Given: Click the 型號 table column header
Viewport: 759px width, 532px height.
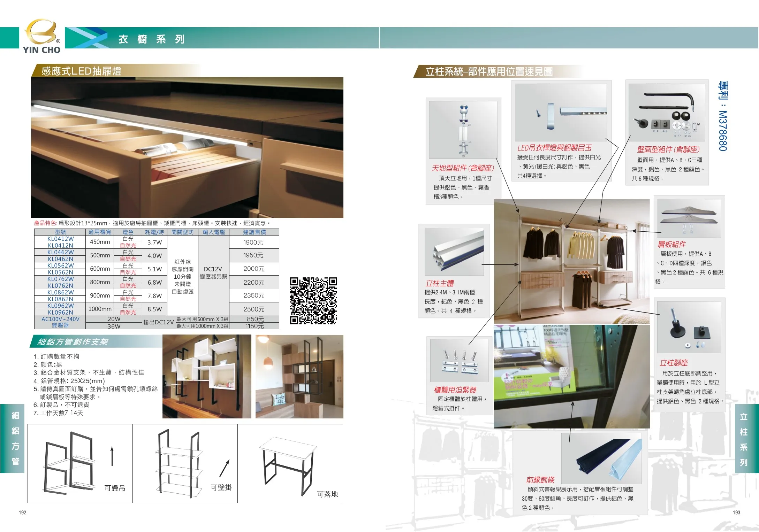Looking at the screenshot, I should pos(60,232).
